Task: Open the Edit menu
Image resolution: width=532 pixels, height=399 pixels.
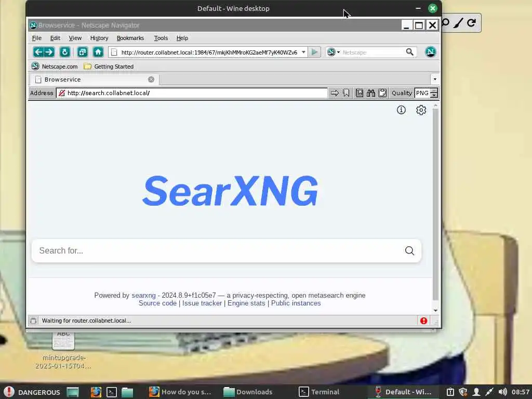Action: 55,38
